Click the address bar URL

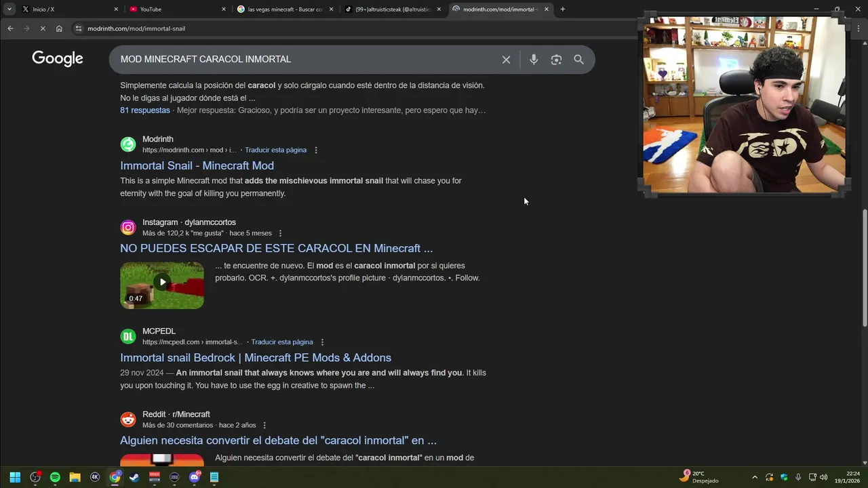136,28
